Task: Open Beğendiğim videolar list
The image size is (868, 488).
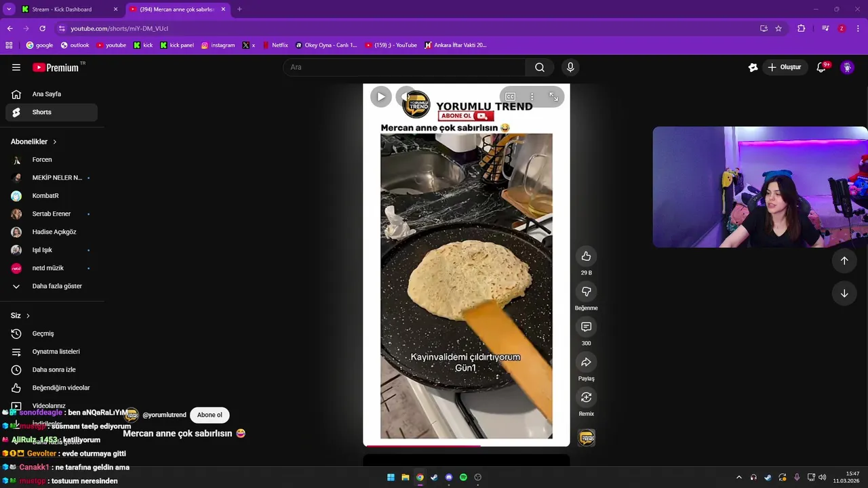Action: [x=52, y=388]
